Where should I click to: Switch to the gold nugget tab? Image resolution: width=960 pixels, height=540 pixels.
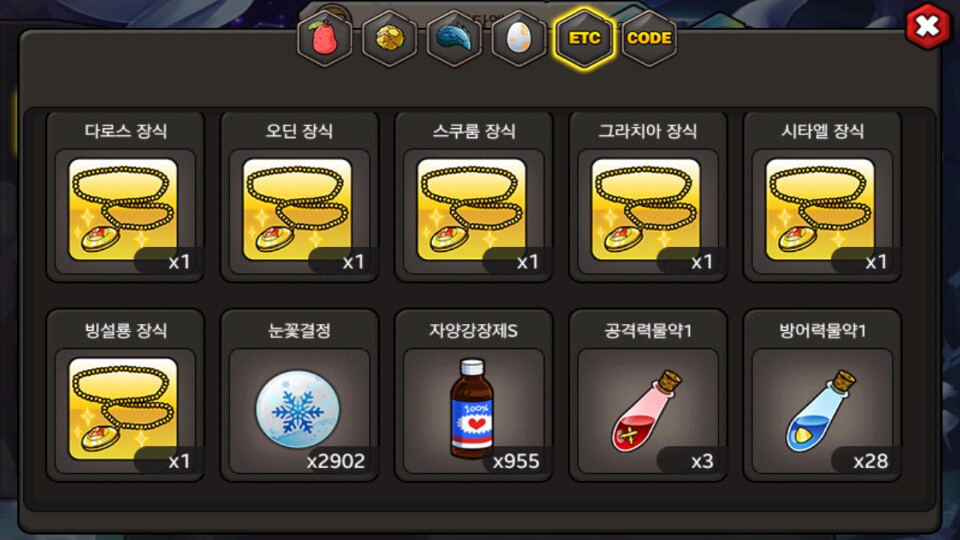click(389, 39)
